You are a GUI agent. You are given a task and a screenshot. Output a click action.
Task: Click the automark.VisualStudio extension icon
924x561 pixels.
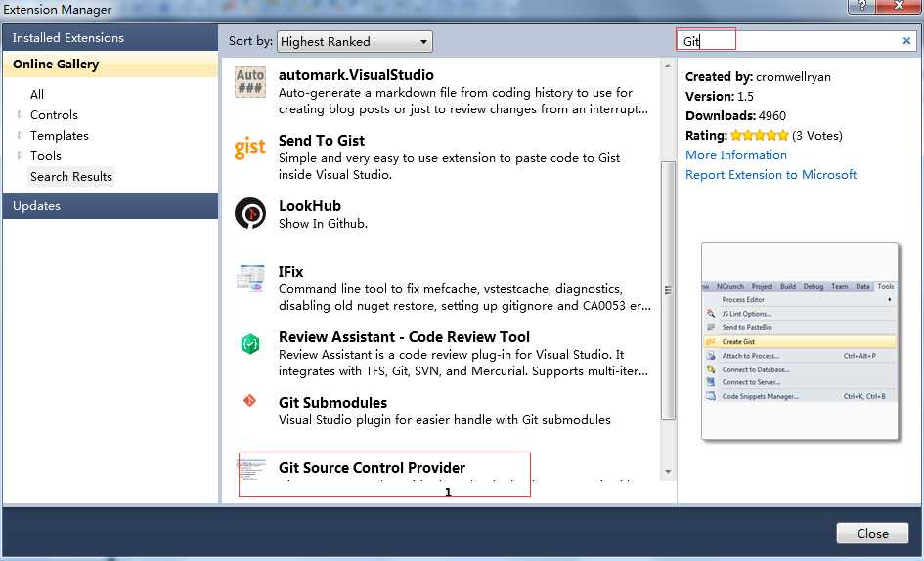(x=250, y=82)
